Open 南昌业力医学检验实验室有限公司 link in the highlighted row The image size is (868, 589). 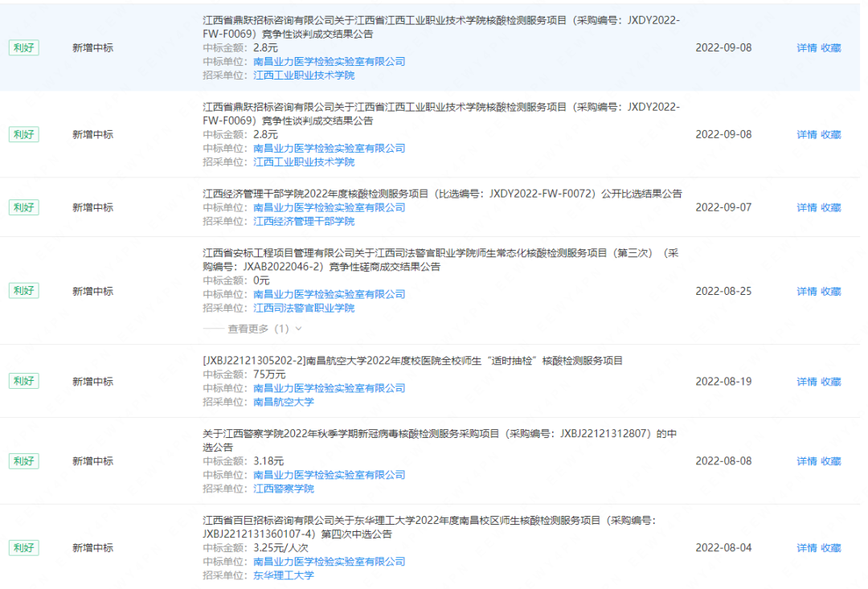(330, 61)
